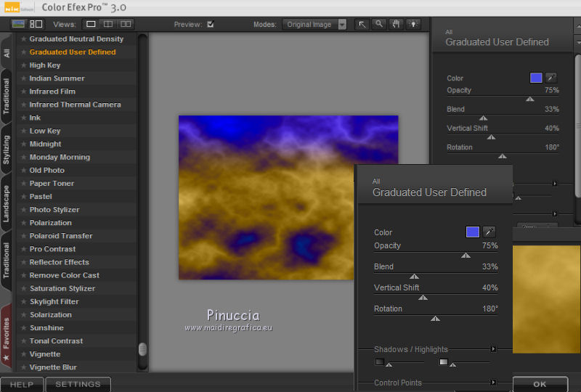Toggle favorite star next to Ink
The height and width of the screenshot is (392, 581).
click(x=23, y=118)
